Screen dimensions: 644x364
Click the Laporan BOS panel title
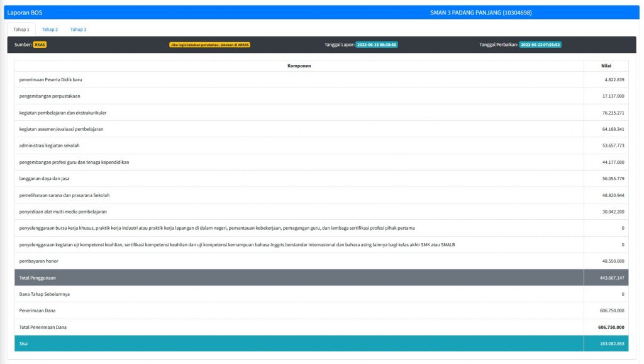point(25,13)
